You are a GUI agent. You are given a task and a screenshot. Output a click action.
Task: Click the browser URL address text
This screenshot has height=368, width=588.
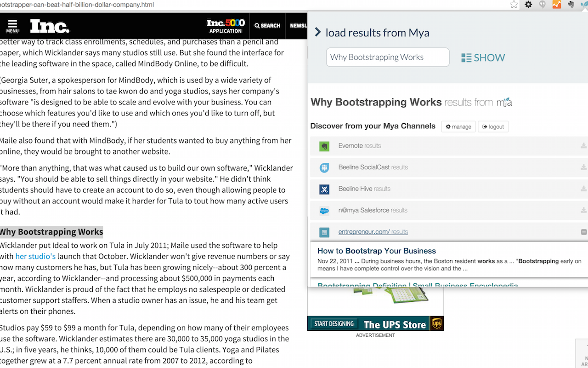coord(77,5)
